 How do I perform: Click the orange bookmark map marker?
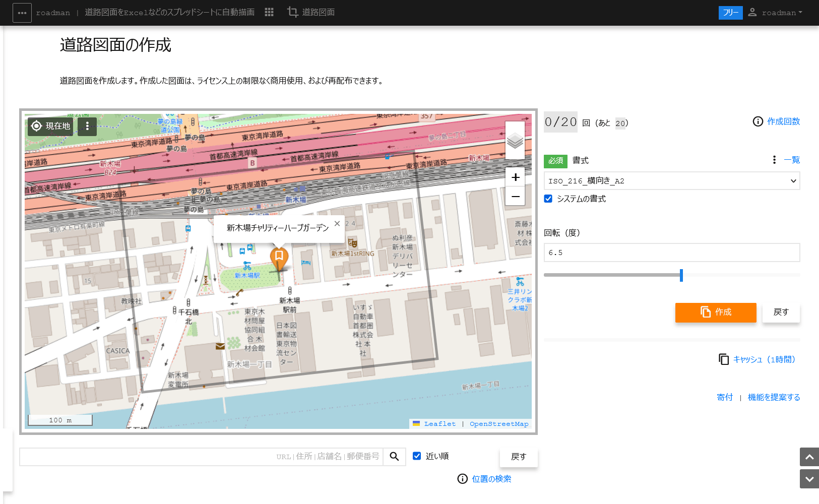(279, 257)
